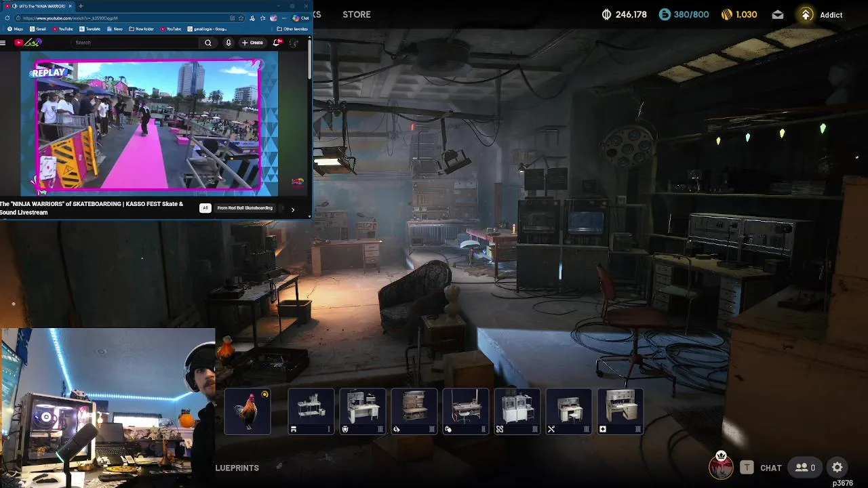Open the Addict player rank profile
The image size is (868, 488).
[x=821, y=14]
